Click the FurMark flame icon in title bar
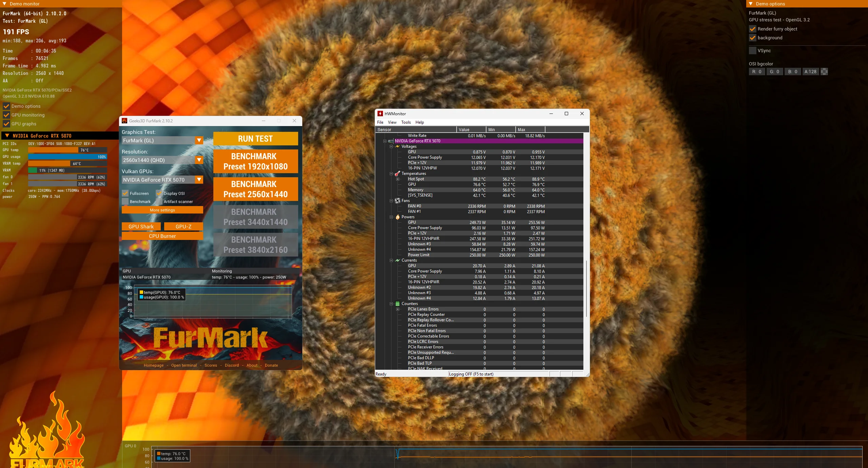The image size is (868, 468). 124,121
